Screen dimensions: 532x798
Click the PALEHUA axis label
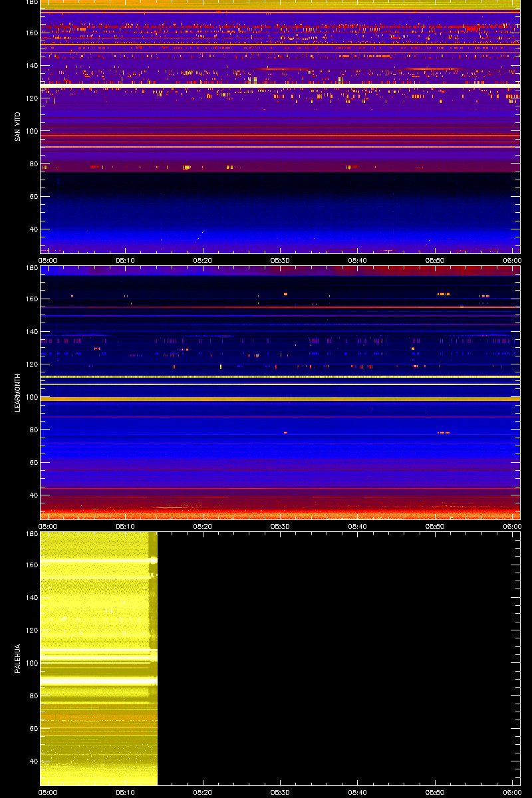point(18,658)
